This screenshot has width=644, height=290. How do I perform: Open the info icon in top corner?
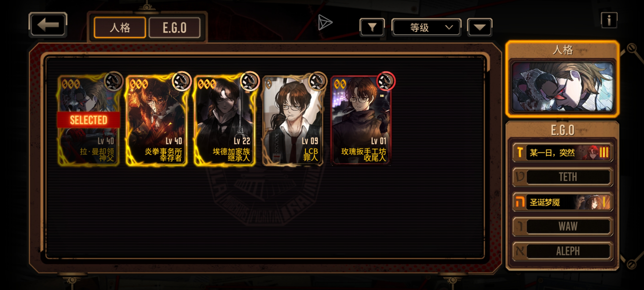pos(609,20)
